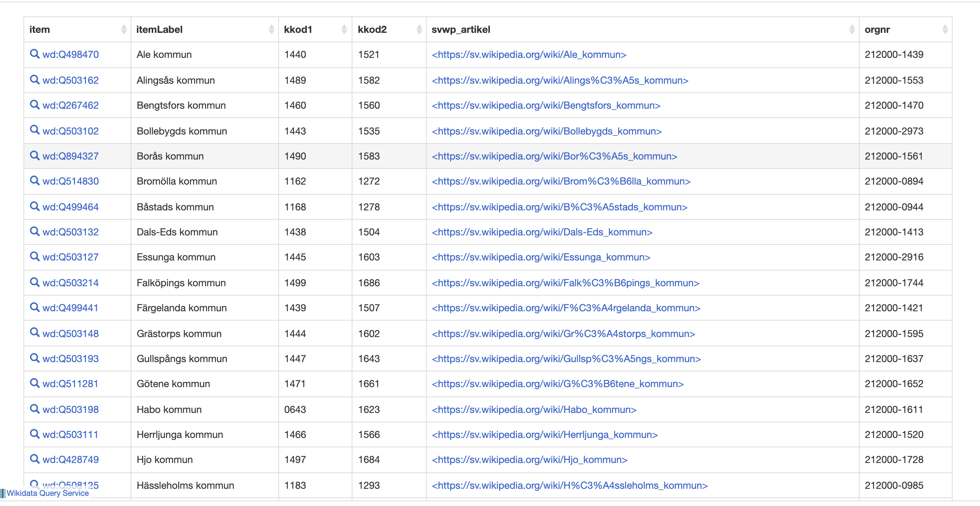Click magnifier icon next to wd:Q503193
The height and width of the screenshot is (506, 980).
35,358
